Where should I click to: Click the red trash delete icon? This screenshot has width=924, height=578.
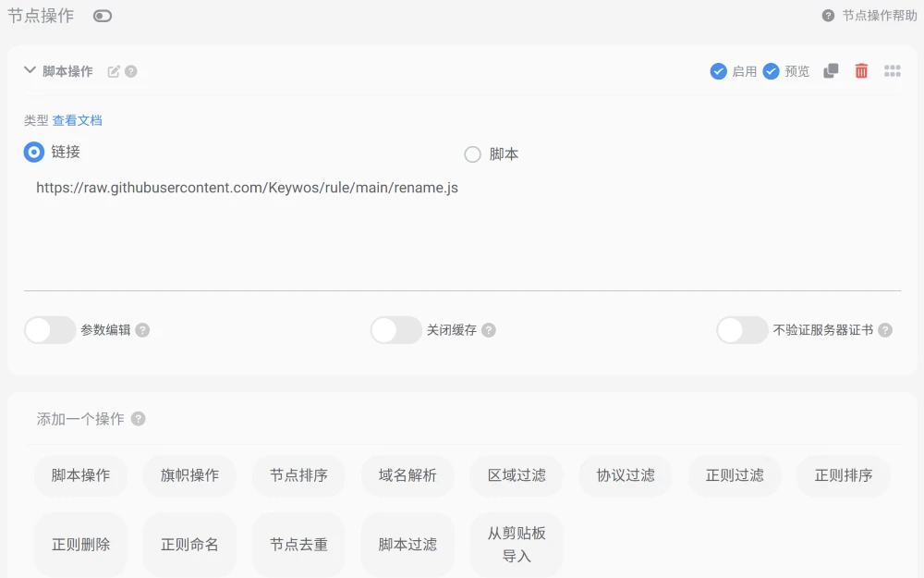861,71
